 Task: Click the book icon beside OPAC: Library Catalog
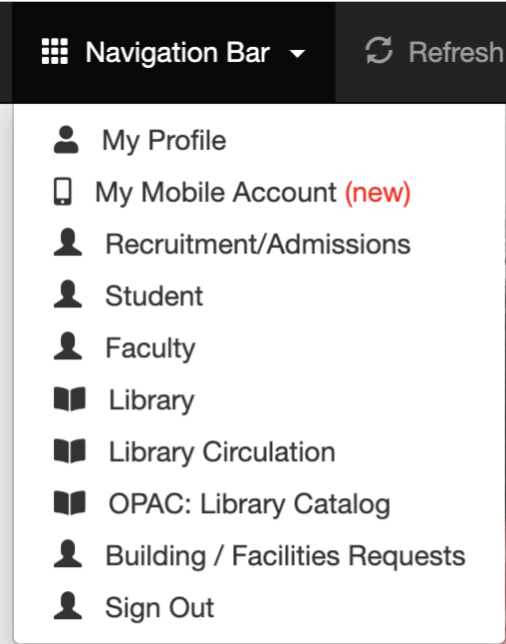[70, 502]
